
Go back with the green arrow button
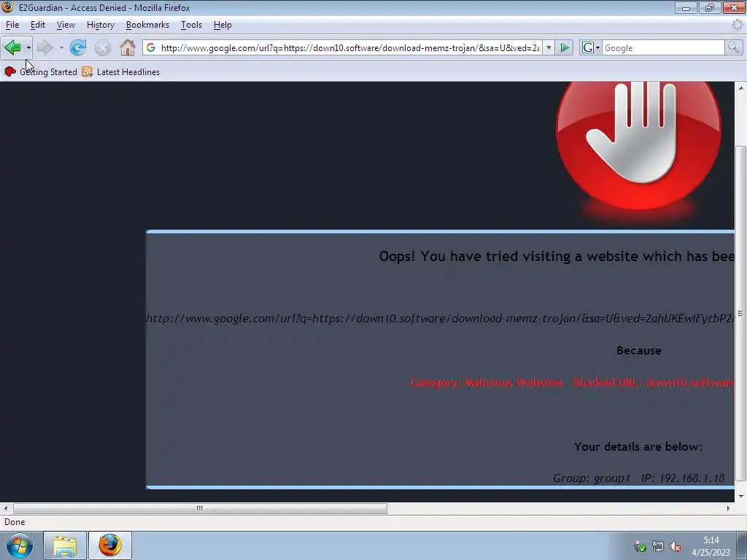tap(12, 47)
